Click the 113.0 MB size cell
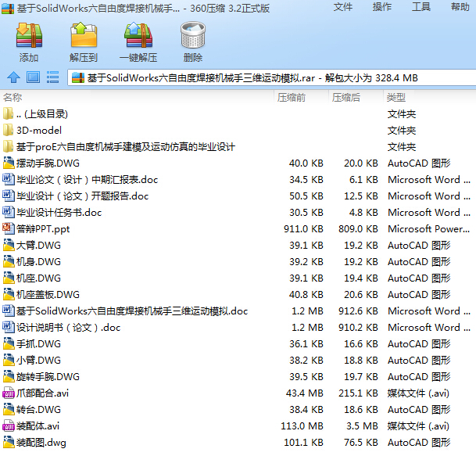Image resolution: width=476 pixels, height=456 pixels. [302, 426]
